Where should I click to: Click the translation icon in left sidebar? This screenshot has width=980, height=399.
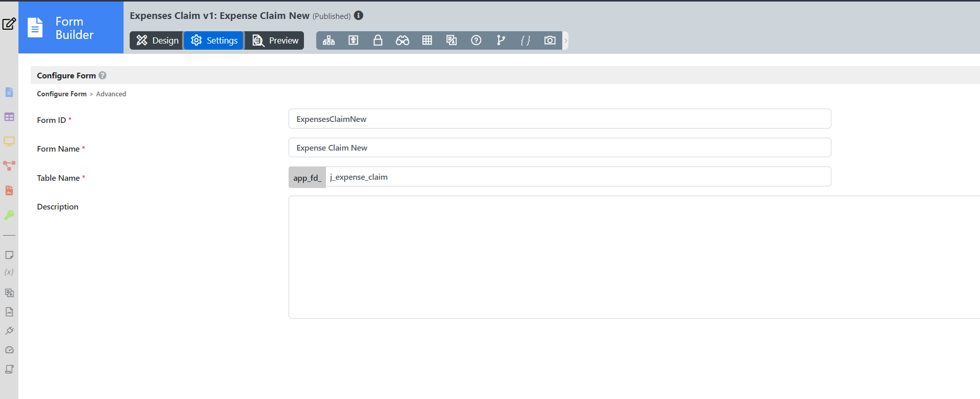pos(9,293)
